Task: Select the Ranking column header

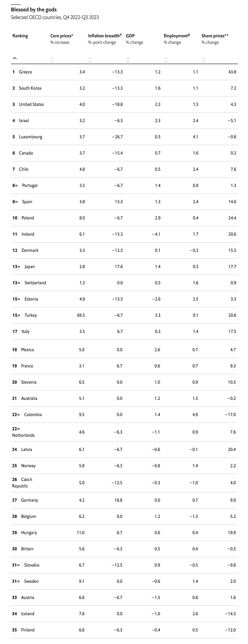Action: 20,36
